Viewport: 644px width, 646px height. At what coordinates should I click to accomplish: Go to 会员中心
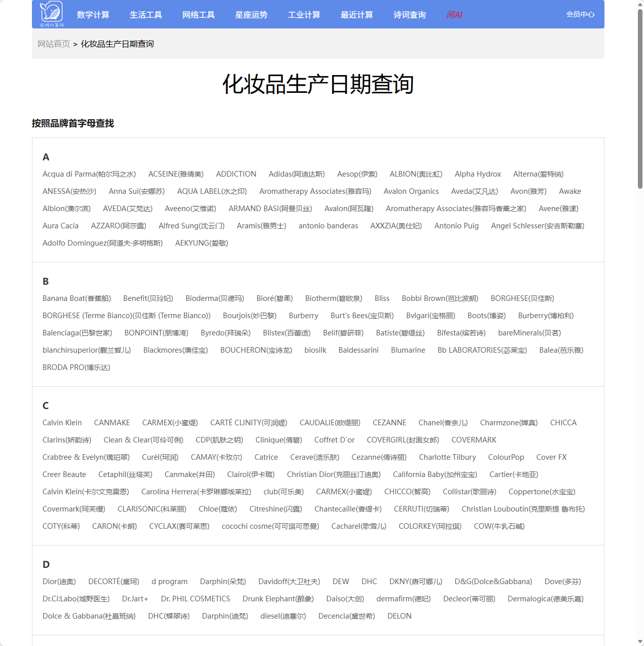point(580,15)
